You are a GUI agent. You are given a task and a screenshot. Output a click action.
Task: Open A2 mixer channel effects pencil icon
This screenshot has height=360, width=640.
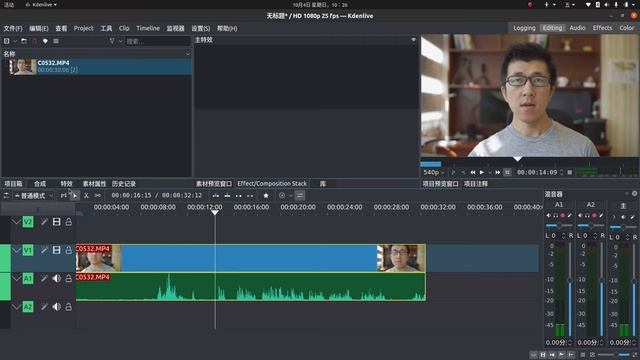(x=601, y=216)
